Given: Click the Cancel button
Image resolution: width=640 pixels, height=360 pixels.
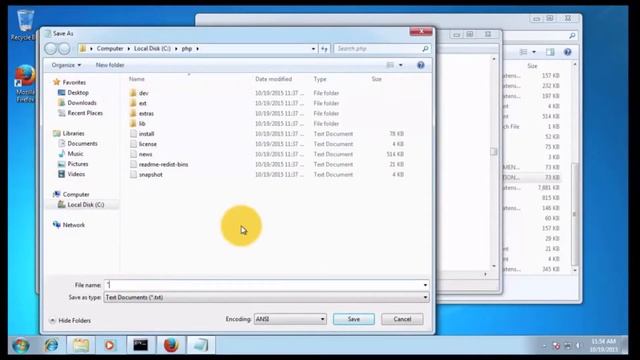Looking at the screenshot, I should tap(402, 319).
